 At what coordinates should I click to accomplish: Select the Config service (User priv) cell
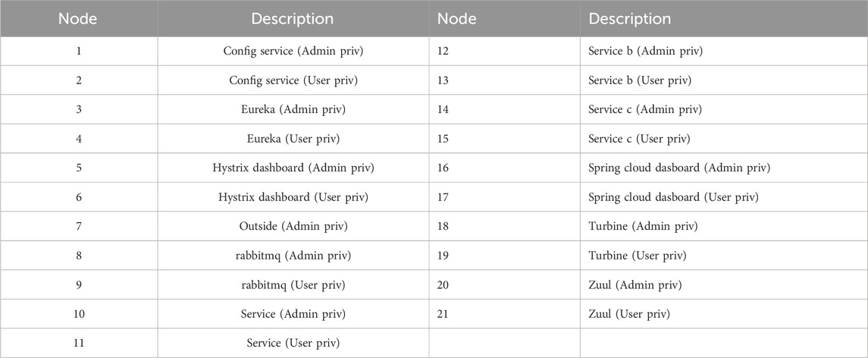(293, 80)
